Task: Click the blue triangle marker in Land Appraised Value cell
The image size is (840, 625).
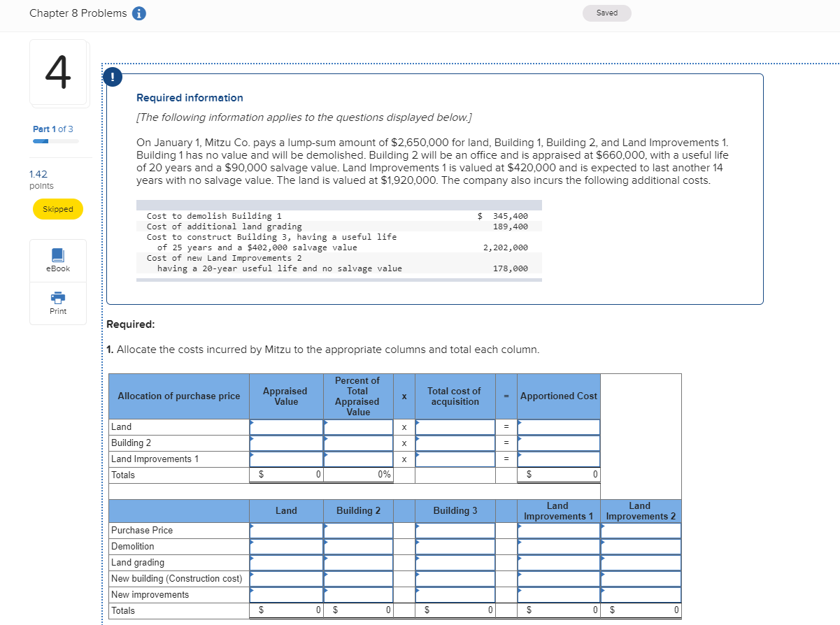Action: (x=252, y=423)
